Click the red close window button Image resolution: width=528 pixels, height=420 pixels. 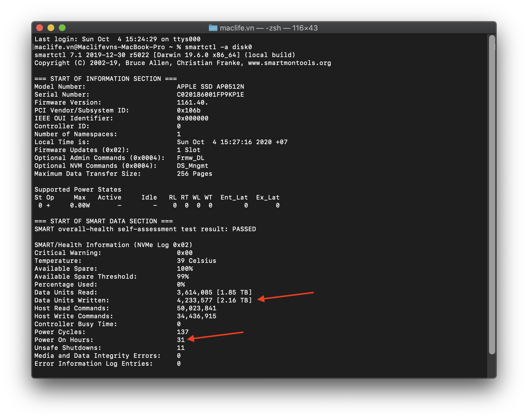click(x=40, y=28)
